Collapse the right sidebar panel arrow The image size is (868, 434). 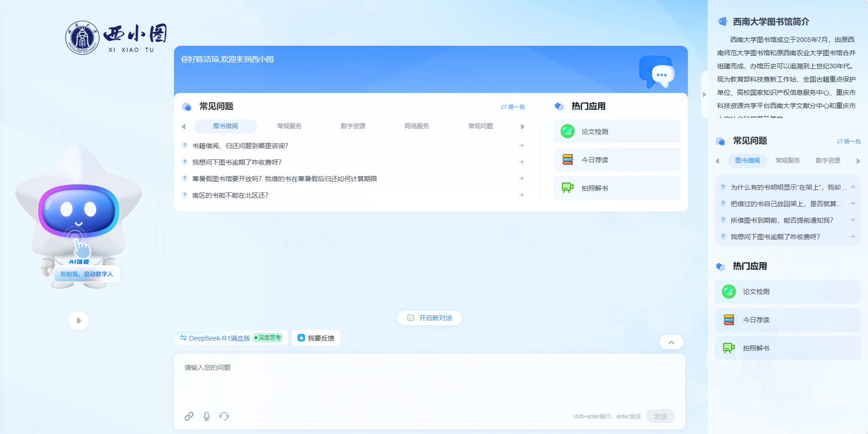click(x=704, y=94)
